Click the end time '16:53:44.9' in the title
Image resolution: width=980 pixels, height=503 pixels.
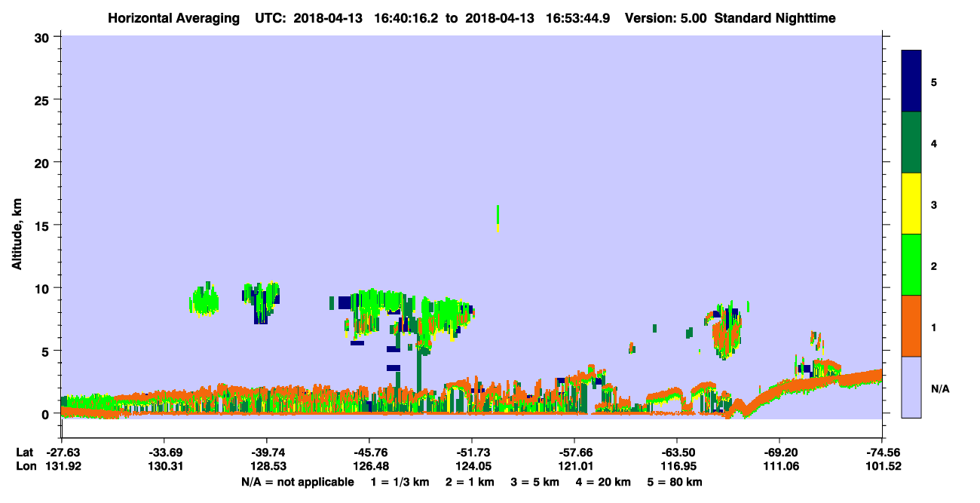(580, 18)
